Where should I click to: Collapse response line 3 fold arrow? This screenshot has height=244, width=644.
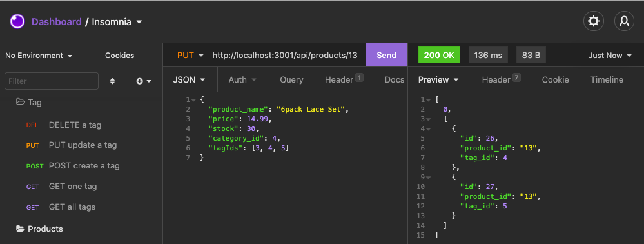coord(429,119)
